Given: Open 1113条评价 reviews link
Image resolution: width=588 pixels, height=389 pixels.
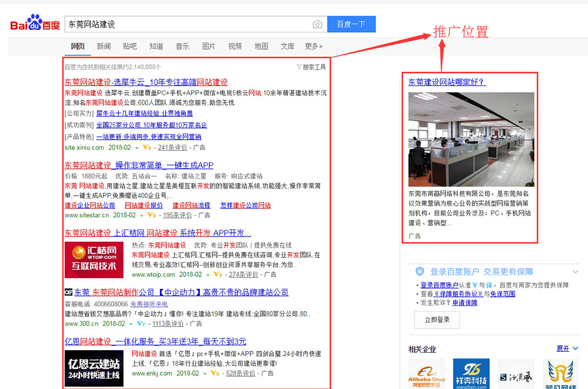Looking at the screenshot, I should pyautogui.click(x=168, y=324).
